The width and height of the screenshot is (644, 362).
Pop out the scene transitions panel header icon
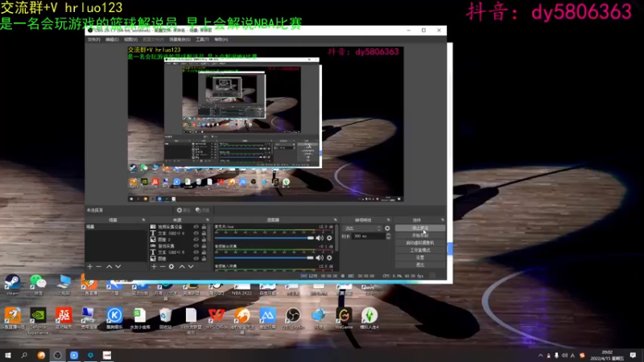389,220
